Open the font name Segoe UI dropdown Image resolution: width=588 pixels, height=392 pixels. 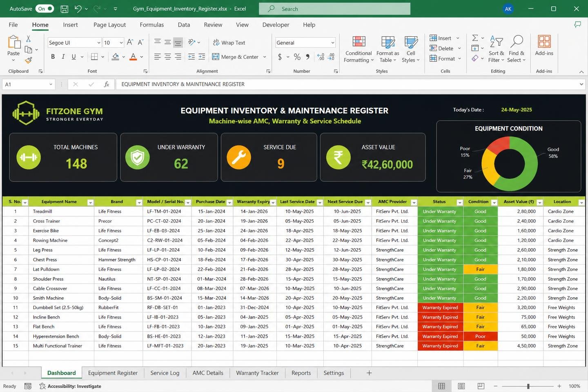tap(98, 42)
